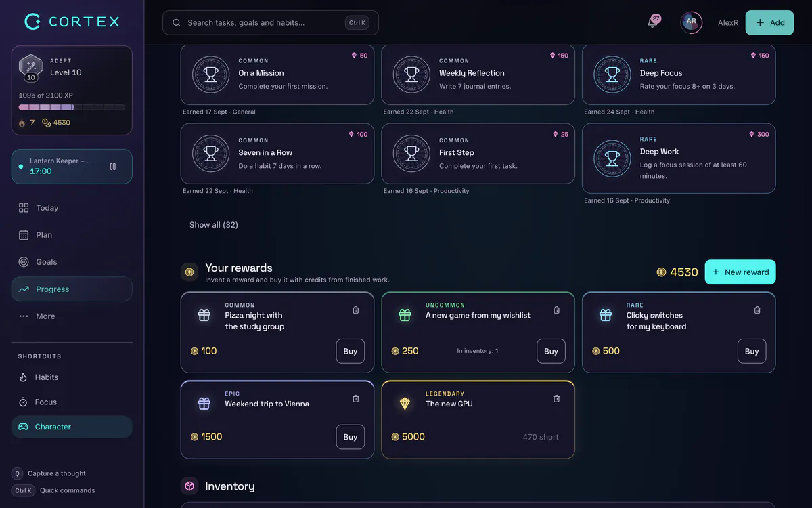Delete the new game reward
Screen dimensions: 812x508
tap(557, 310)
